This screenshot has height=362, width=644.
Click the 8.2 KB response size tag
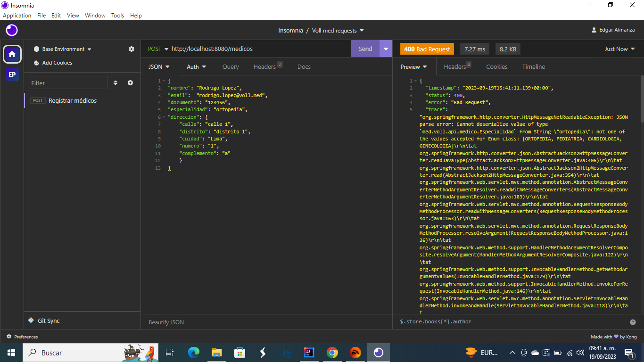508,49
